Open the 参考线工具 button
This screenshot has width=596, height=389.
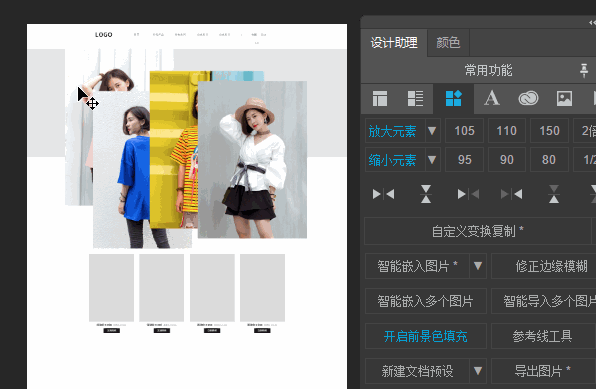point(543,336)
